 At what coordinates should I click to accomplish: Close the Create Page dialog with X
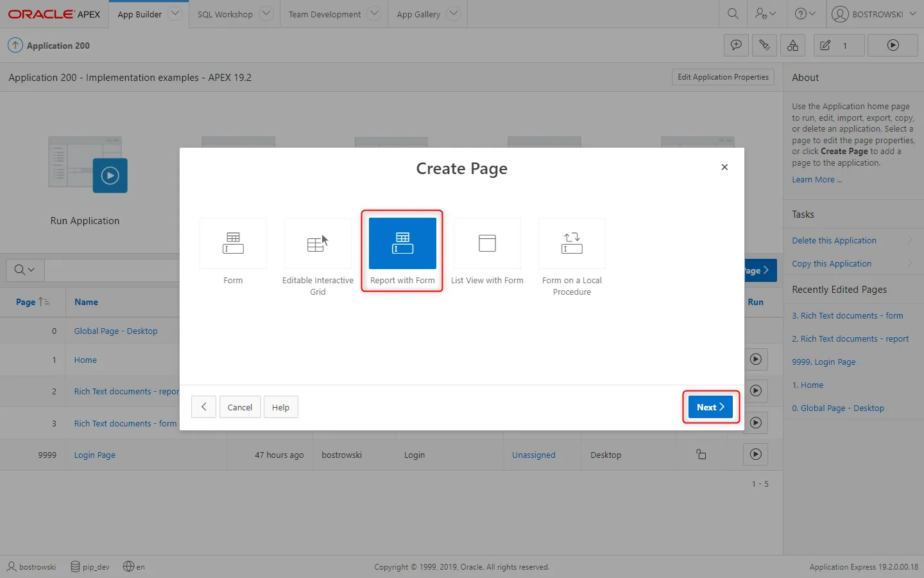coord(724,167)
